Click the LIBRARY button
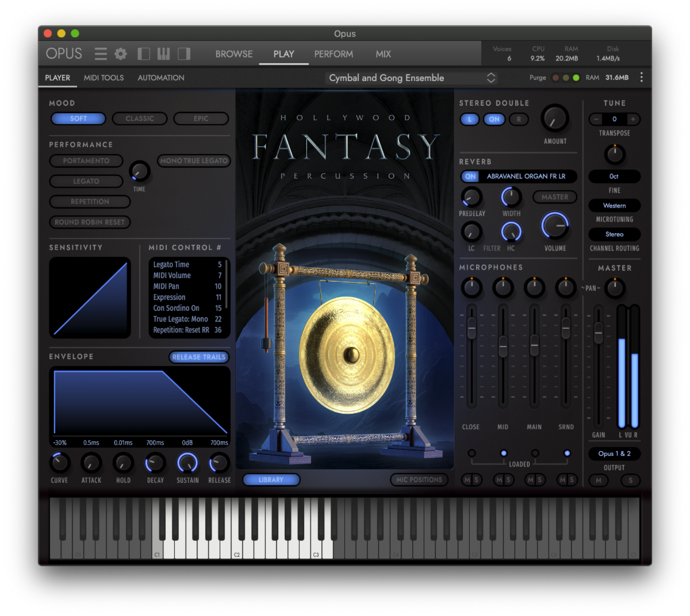 click(271, 480)
